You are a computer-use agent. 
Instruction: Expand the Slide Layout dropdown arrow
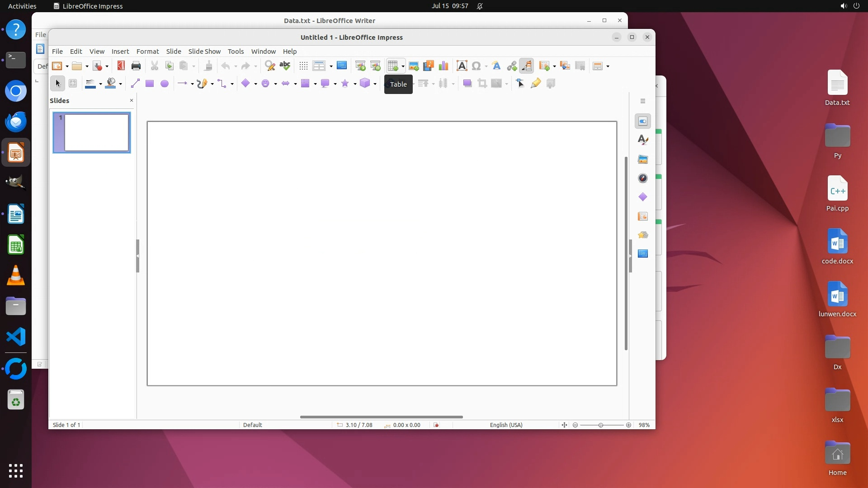point(608,66)
